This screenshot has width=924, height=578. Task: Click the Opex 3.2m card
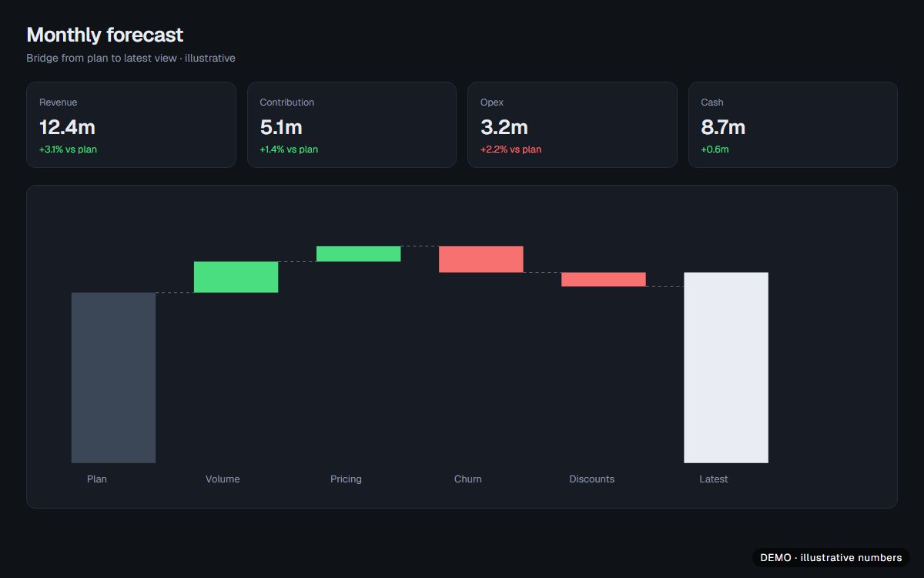[x=572, y=125]
